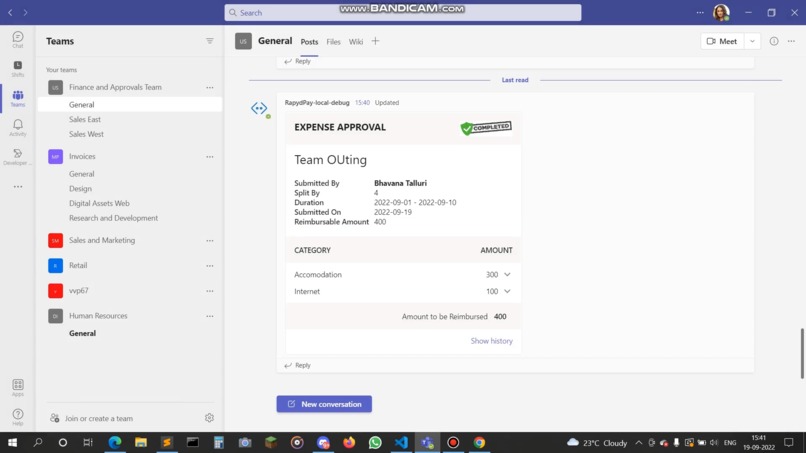Click the Bhavana Talluri submitter name
The height and width of the screenshot is (453, 806).
click(x=400, y=183)
